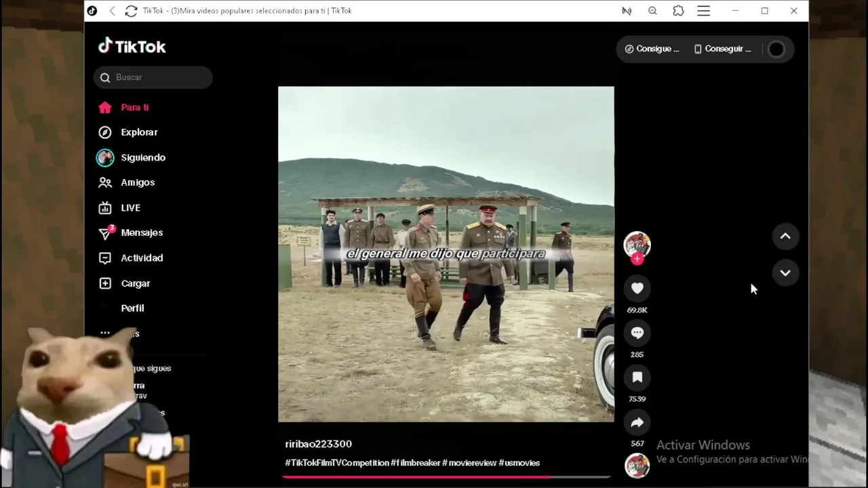Open hashtag #moviereview
The image size is (868, 488).
[x=469, y=463]
